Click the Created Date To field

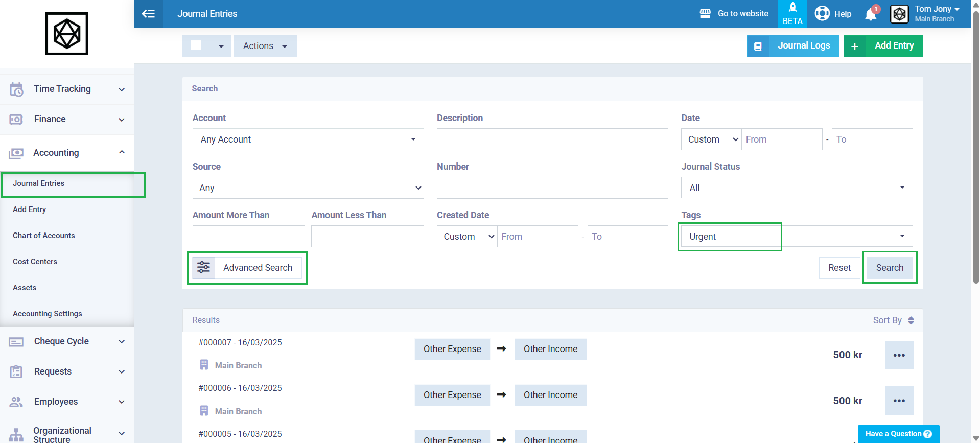[x=628, y=236]
